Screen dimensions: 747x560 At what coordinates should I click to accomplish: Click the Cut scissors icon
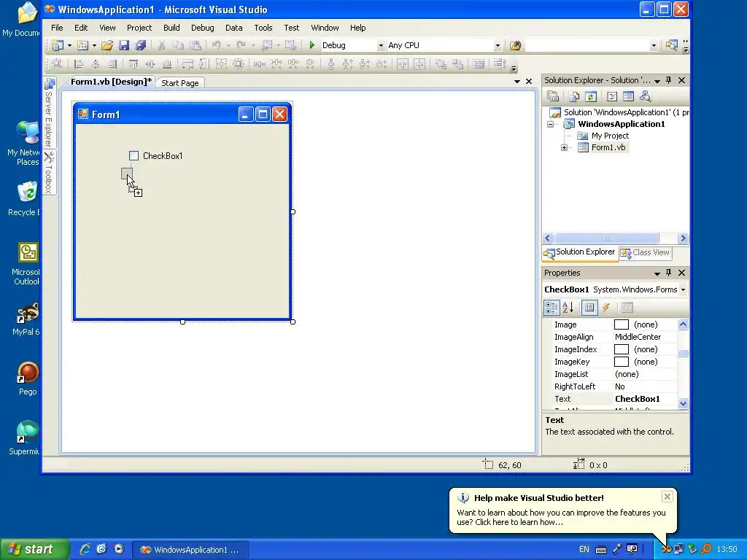(x=161, y=45)
